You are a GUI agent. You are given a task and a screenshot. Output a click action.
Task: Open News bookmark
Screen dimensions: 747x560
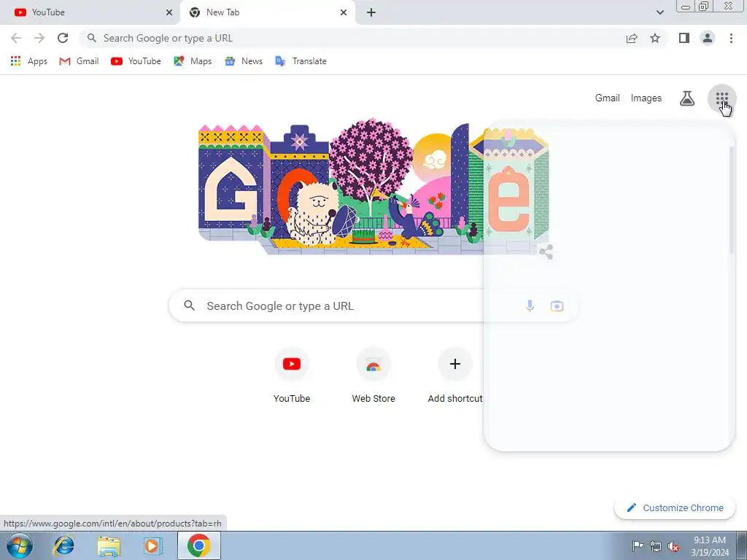[x=244, y=61]
